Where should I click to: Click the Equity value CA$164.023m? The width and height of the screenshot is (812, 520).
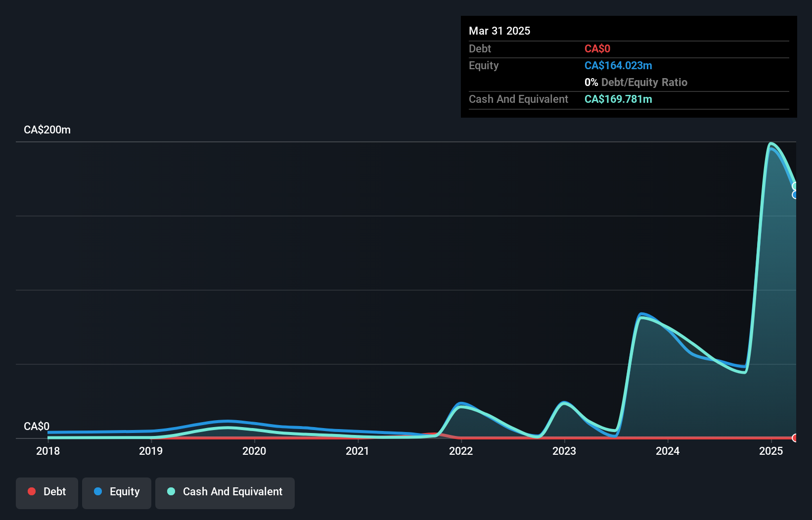618,65
